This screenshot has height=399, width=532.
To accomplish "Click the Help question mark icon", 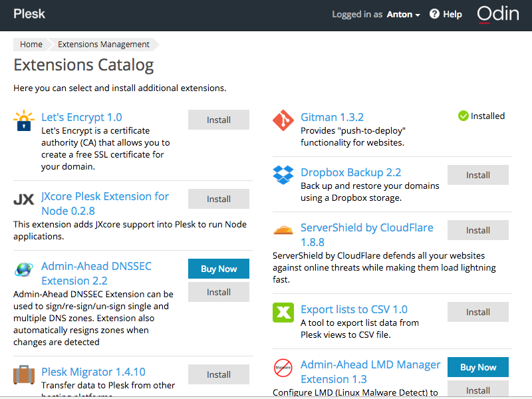I will 434,14.
